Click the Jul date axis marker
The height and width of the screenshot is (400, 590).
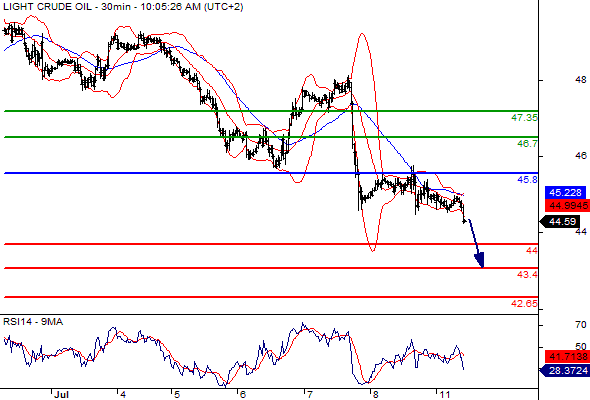point(61,394)
